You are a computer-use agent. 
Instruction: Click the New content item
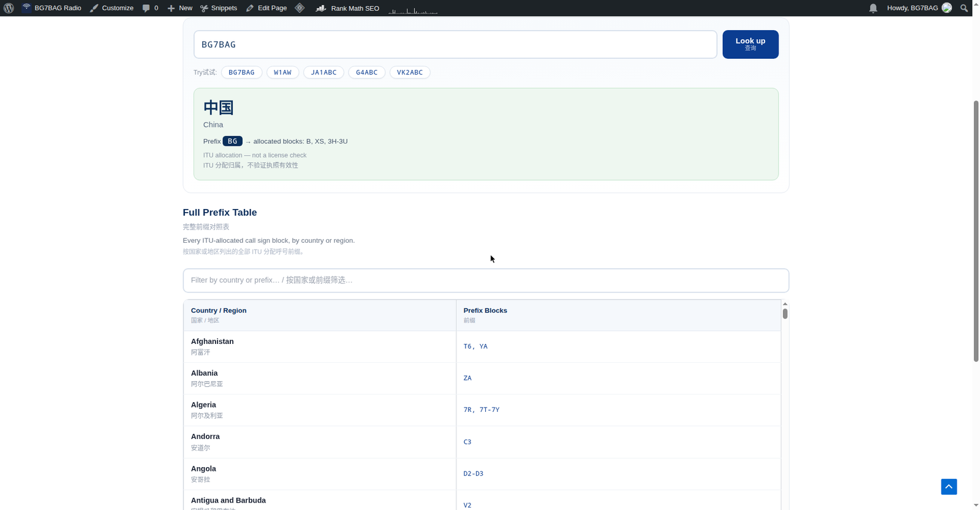coord(179,8)
